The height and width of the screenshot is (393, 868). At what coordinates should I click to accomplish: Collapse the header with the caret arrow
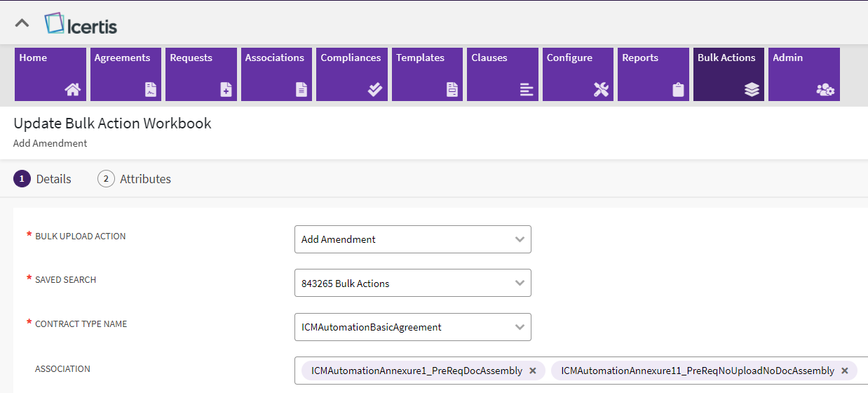coord(22,23)
